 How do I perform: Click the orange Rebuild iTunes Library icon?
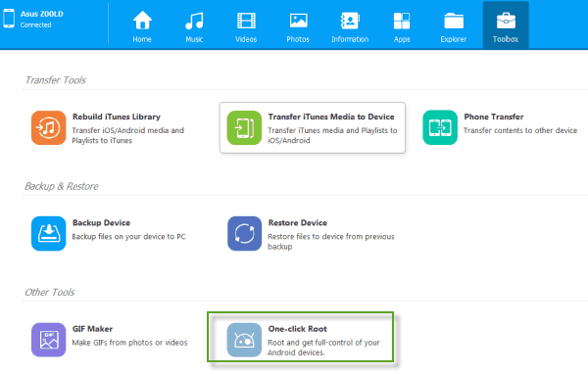(x=48, y=127)
